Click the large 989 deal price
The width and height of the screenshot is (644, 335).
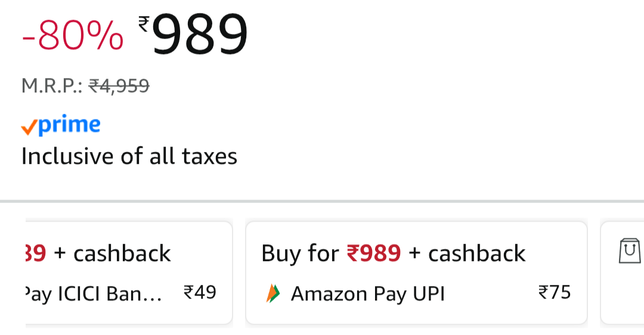(200, 36)
